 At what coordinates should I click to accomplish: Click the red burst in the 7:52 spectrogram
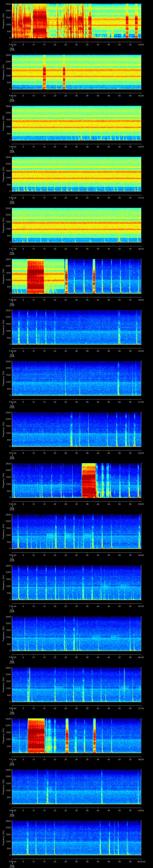click(89, 481)
